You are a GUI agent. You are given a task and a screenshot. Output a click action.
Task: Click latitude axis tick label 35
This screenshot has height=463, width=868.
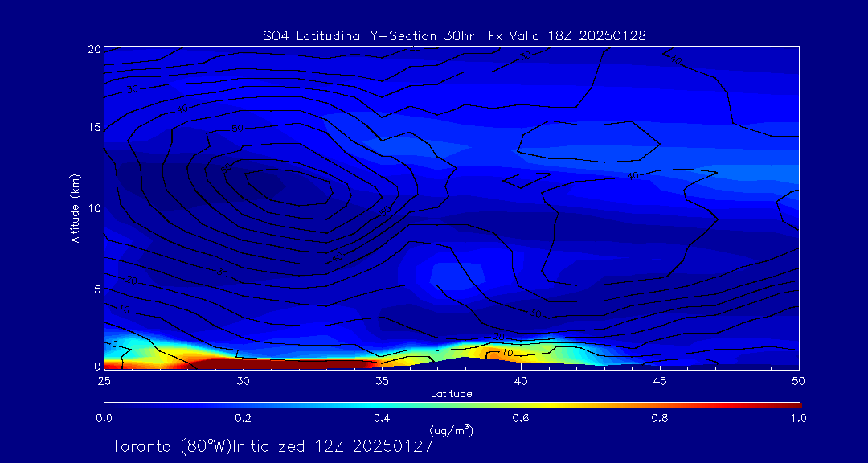tap(382, 381)
